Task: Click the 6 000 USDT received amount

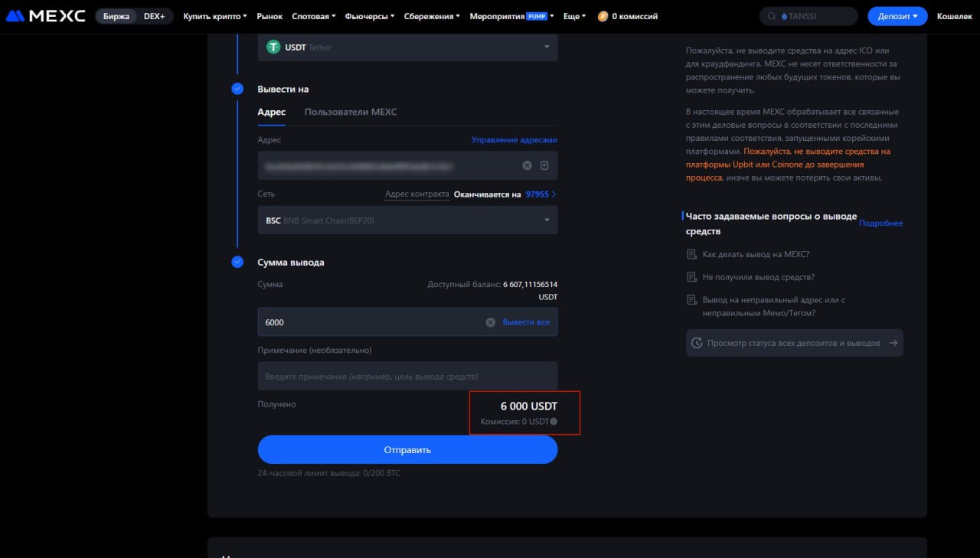Action: [x=529, y=406]
